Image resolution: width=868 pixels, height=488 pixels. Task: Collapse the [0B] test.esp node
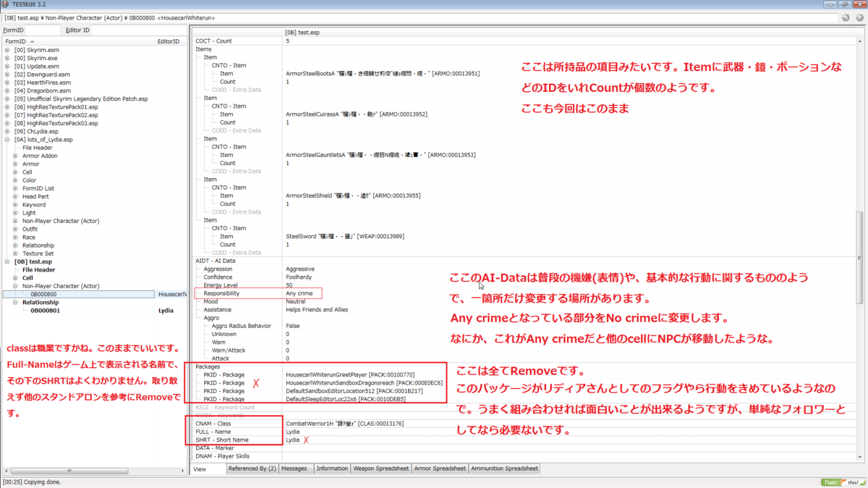coord(7,262)
